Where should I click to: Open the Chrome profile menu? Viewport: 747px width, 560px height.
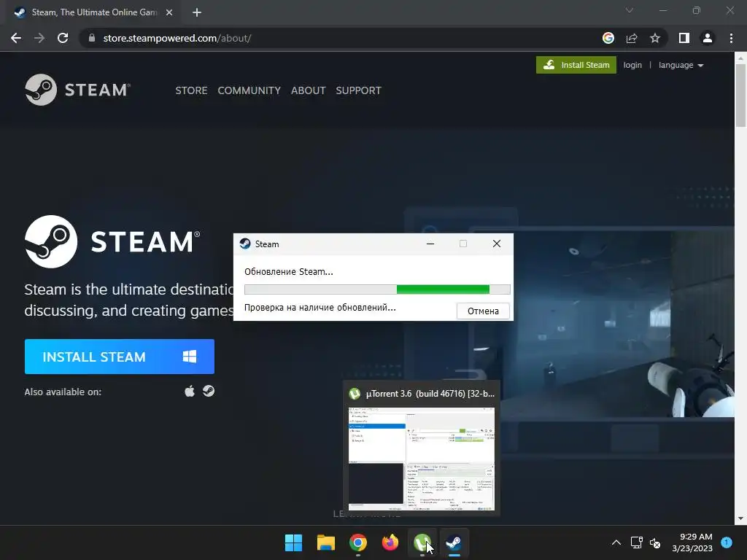pos(708,38)
